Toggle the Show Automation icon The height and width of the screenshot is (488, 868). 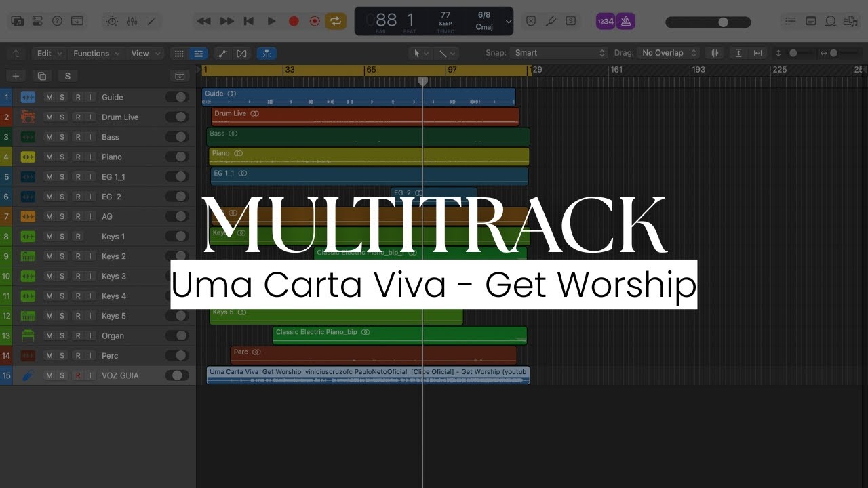(x=222, y=53)
